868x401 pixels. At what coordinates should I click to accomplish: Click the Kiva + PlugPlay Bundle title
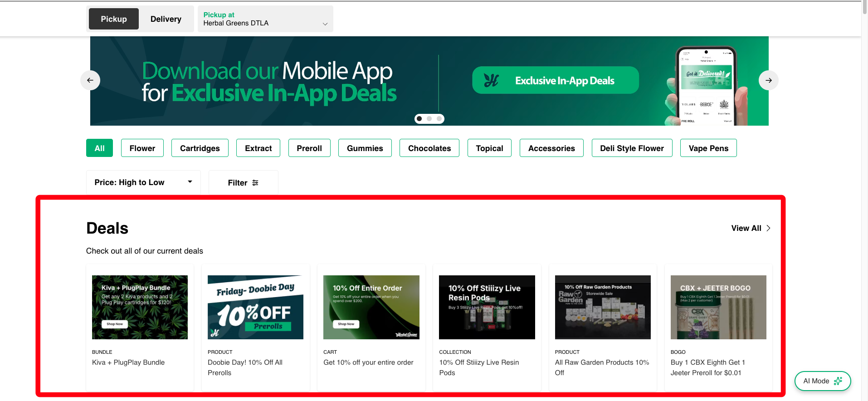click(128, 362)
